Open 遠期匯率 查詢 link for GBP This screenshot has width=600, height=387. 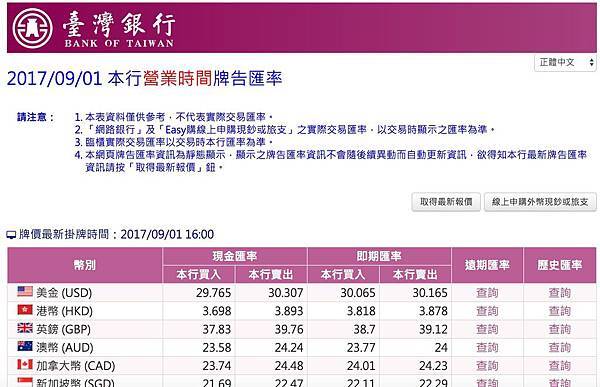(x=487, y=329)
